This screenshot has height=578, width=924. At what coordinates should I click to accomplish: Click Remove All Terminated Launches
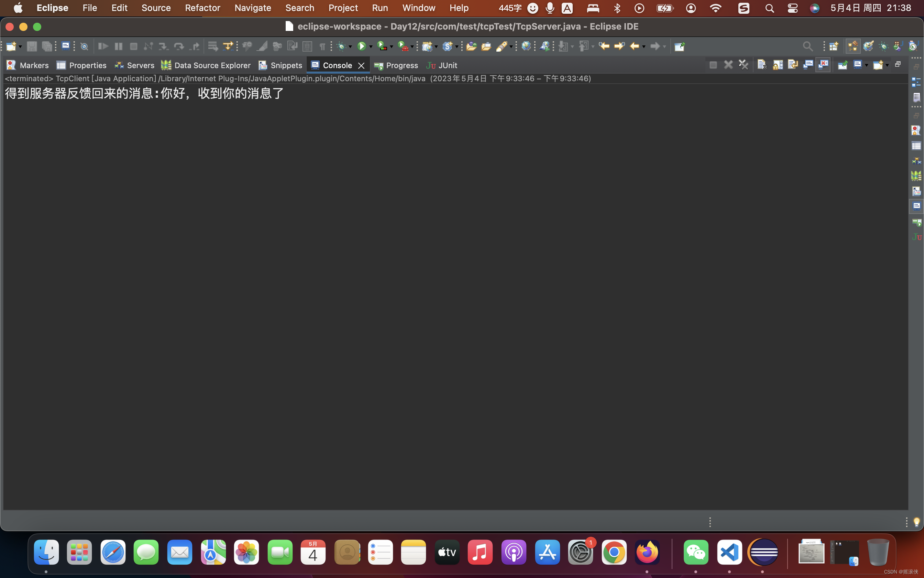tap(743, 65)
